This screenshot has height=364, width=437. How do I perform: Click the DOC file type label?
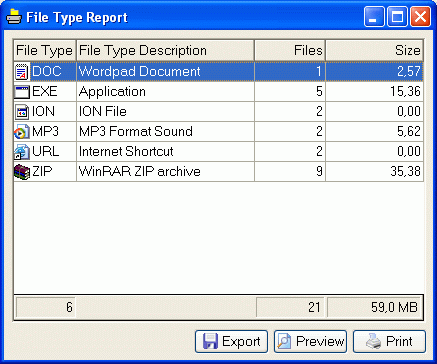(47, 71)
